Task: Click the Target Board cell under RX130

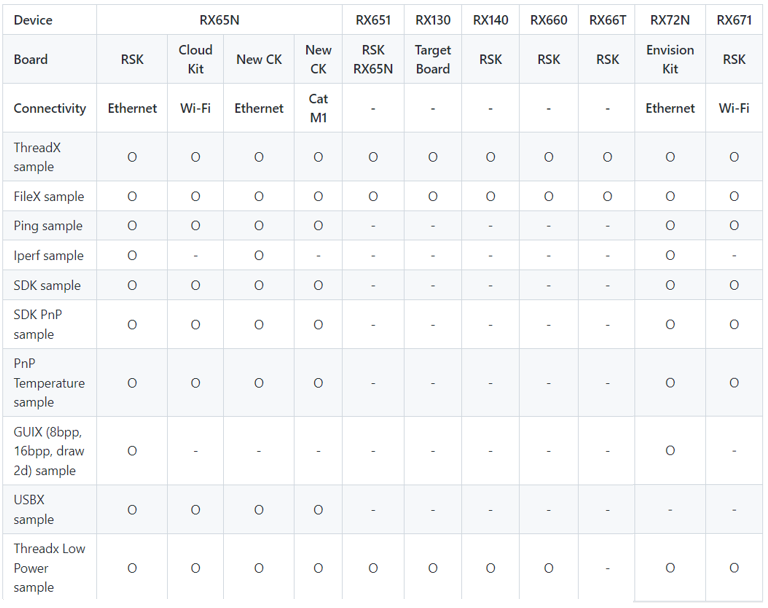Action: [x=433, y=59]
